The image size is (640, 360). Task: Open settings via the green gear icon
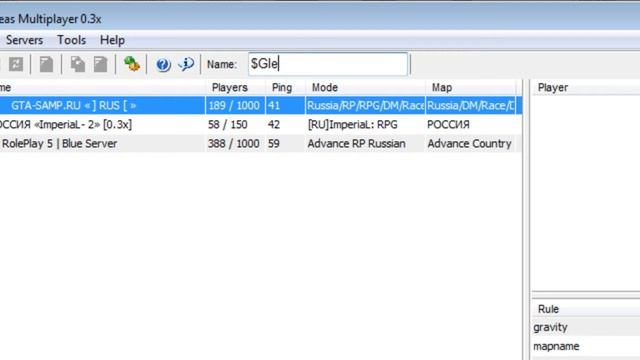(132, 64)
